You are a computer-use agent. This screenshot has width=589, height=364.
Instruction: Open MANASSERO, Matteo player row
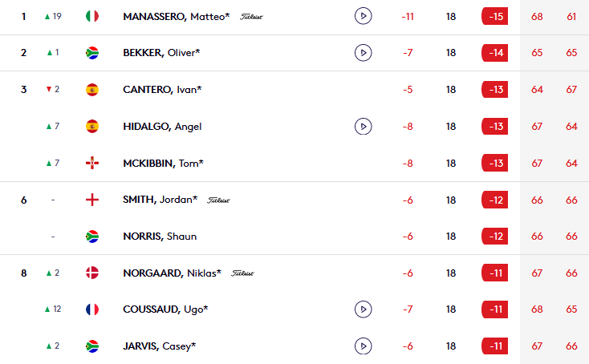(294, 17)
